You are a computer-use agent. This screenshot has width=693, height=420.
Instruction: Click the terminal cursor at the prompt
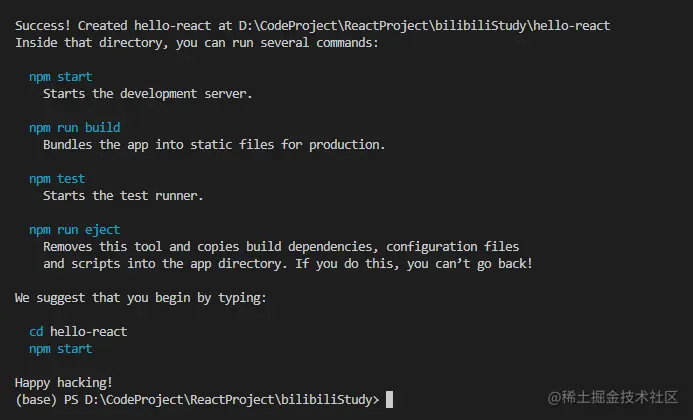coord(389,400)
